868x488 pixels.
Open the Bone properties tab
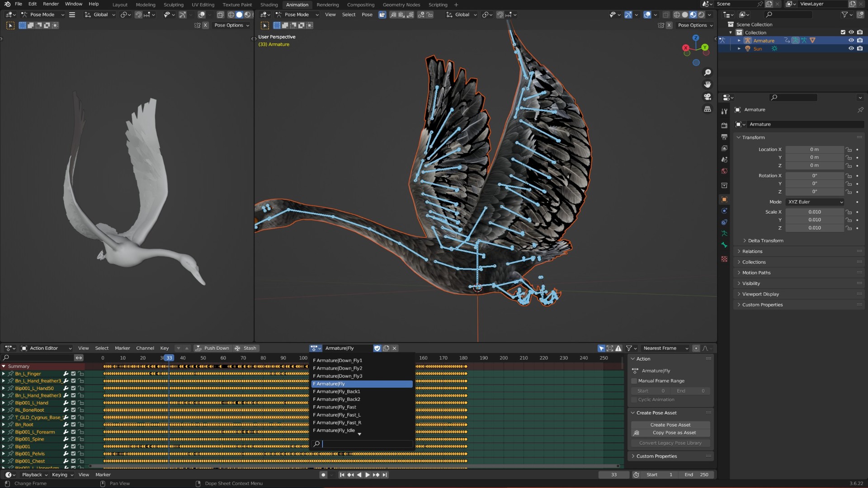[724, 245]
